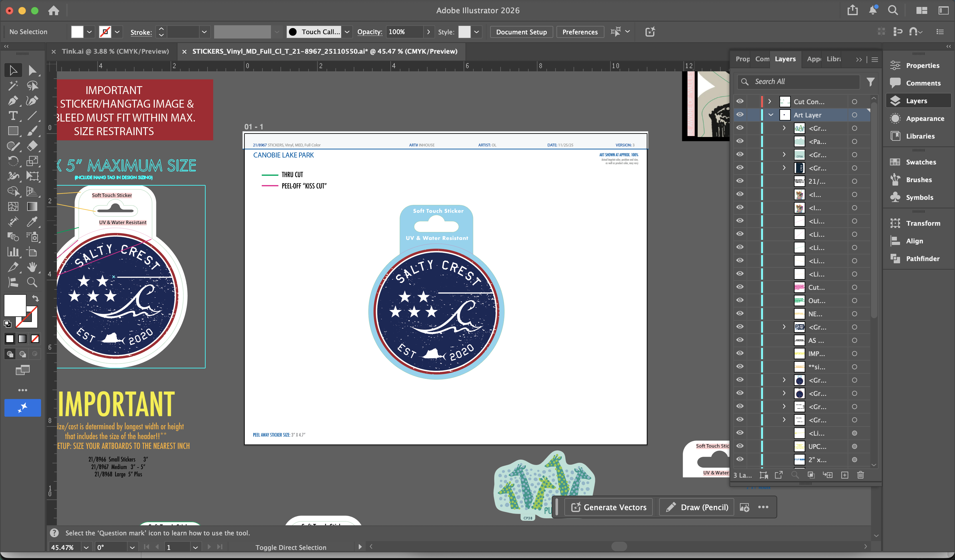This screenshot has height=560, width=955.
Task: Open the Home screen icon
Action: (x=53, y=11)
